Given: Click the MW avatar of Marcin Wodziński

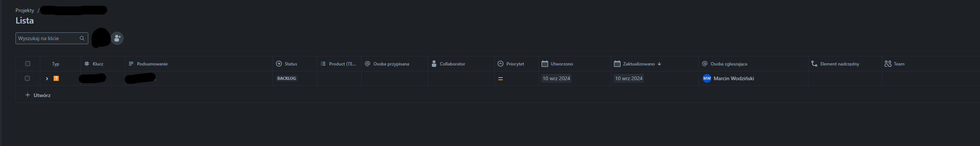Looking at the screenshot, I should [707, 78].
